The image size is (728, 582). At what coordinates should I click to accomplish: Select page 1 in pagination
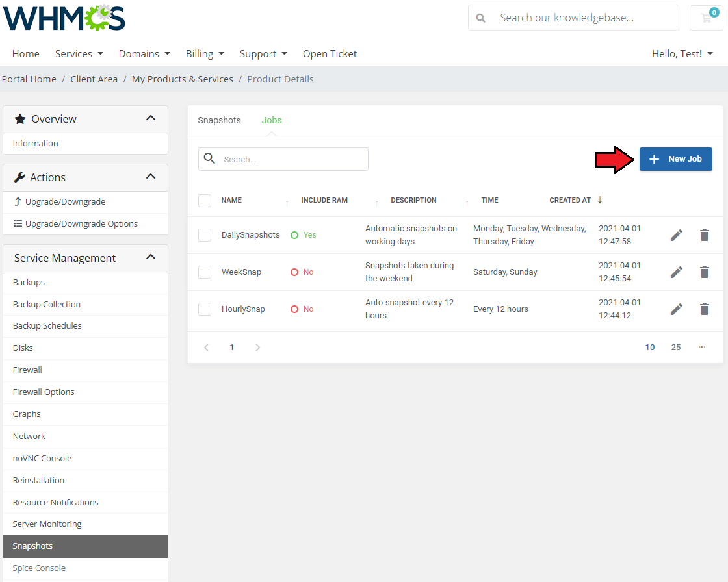pyautogui.click(x=231, y=348)
